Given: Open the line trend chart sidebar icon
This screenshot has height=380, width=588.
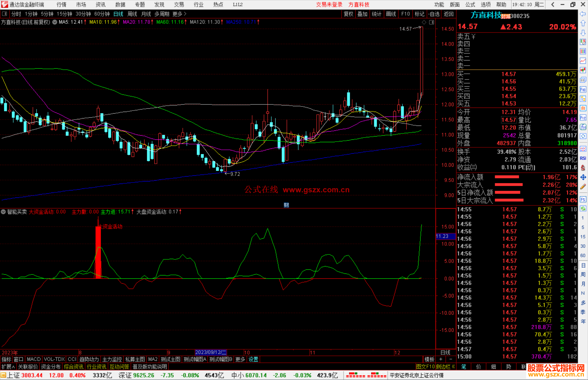Looking at the screenshot, I should point(583,61).
